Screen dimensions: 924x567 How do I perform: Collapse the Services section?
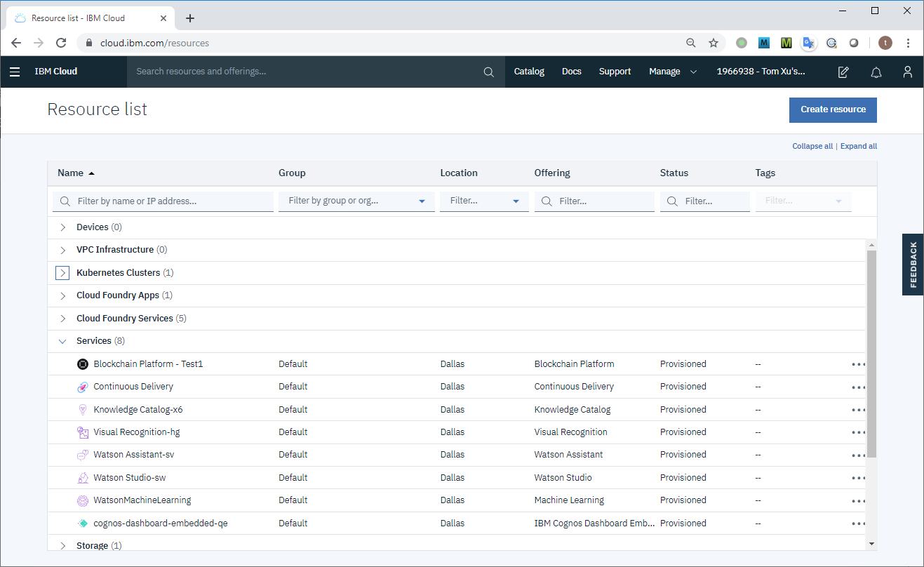(62, 341)
